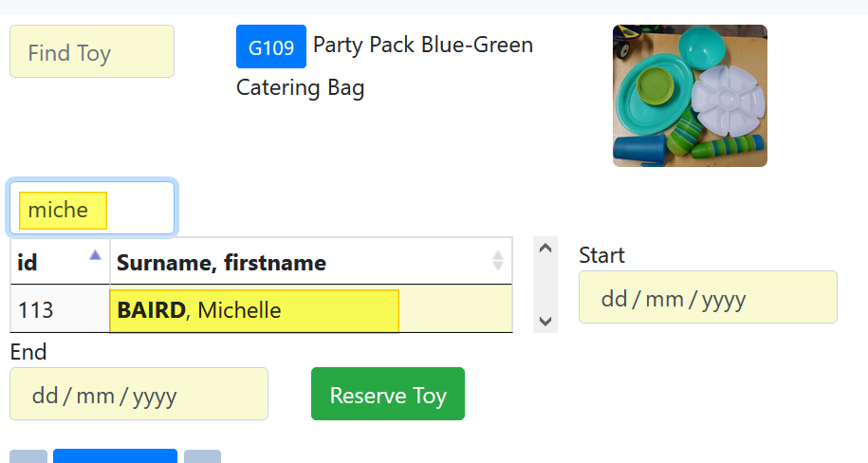Focus the member search box containing "miche"
Image resolution: width=868 pixels, height=463 pixels.
[x=92, y=210]
